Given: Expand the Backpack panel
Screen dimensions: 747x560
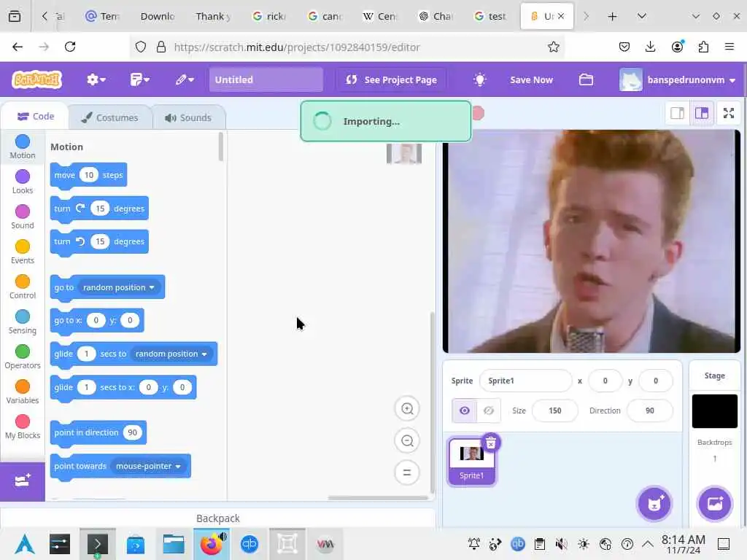Looking at the screenshot, I should (217, 518).
